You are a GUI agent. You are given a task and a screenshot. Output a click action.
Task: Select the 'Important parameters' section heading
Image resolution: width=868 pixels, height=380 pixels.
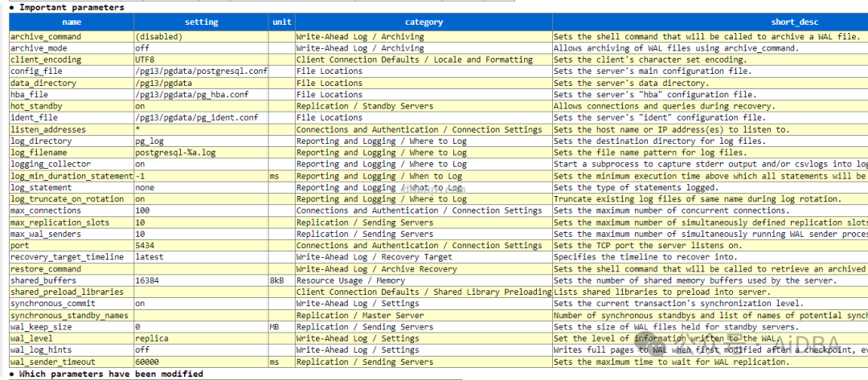coord(72,7)
